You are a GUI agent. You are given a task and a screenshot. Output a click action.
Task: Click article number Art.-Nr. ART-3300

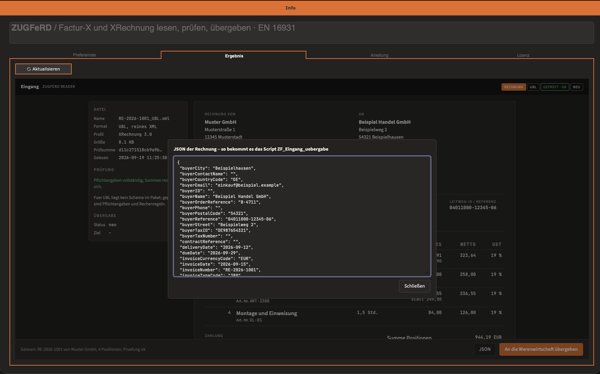pos(253,301)
